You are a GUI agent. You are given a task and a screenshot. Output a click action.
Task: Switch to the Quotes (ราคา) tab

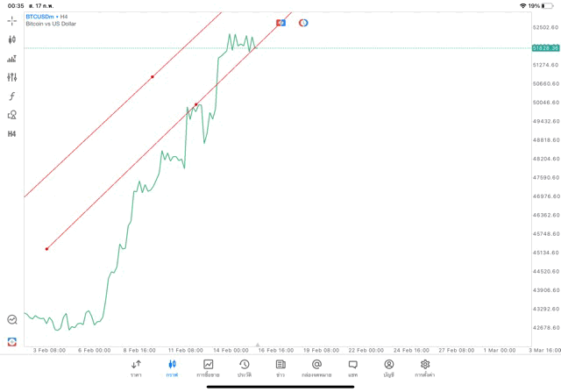(x=136, y=367)
